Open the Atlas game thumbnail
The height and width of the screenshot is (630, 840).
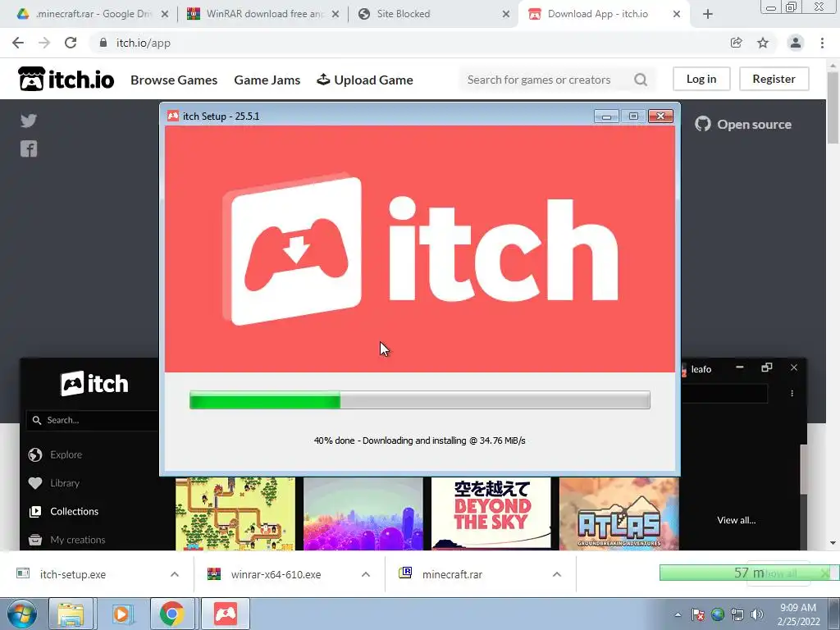click(x=619, y=514)
